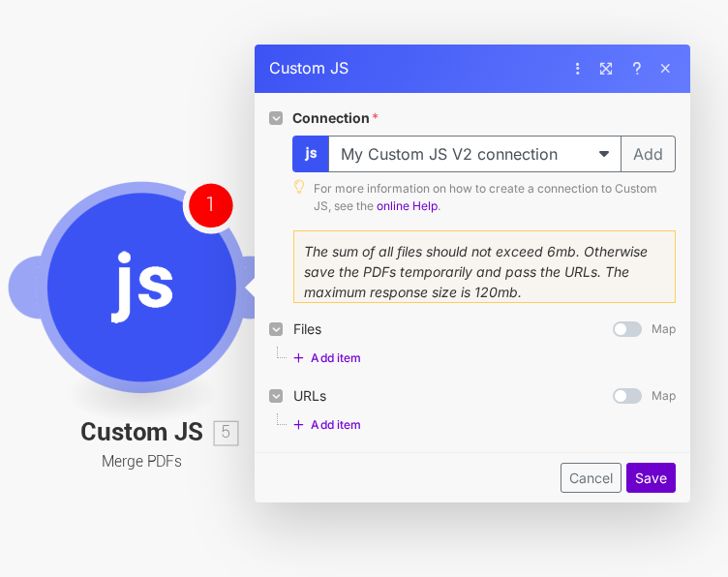The width and height of the screenshot is (728, 577).
Task: Click the Files field label
Action: pyautogui.click(x=307, y=329)
